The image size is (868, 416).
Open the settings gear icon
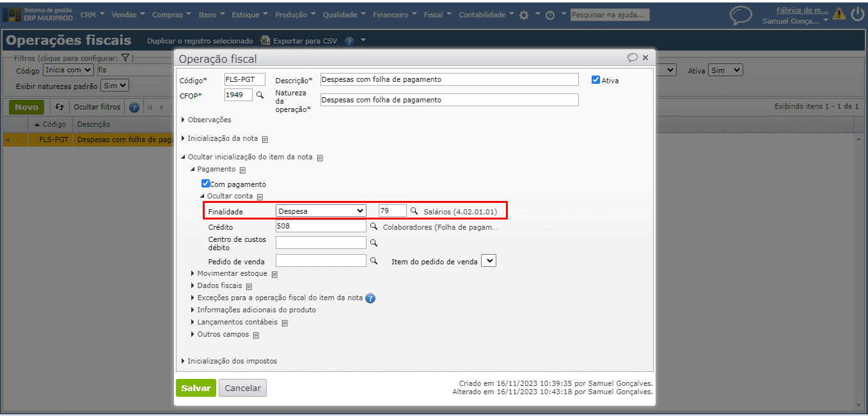[524, 15]
